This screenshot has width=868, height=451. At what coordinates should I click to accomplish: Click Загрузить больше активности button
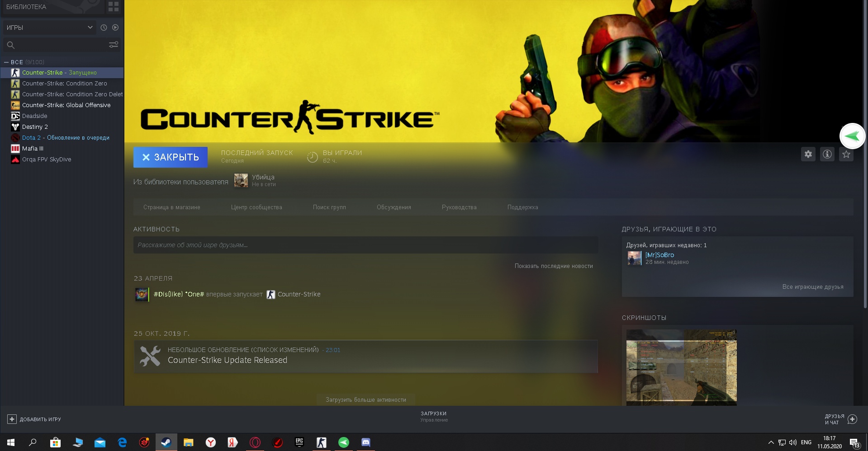[x=366, y=399]
